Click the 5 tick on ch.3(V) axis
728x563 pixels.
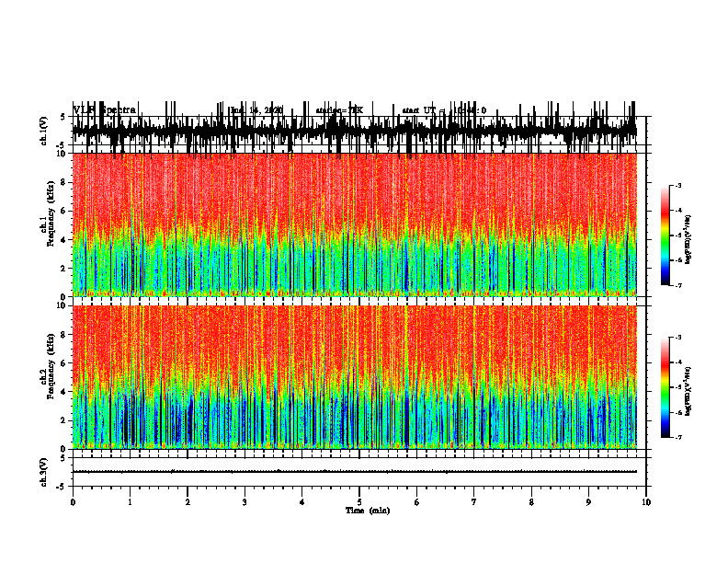(64, 458)
